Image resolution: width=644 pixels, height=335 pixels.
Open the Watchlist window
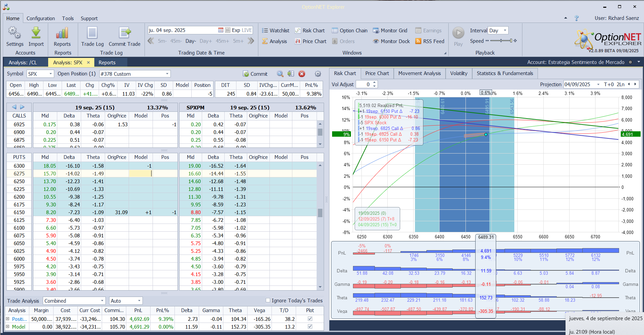pyautogui.click(x=276, y=31)
